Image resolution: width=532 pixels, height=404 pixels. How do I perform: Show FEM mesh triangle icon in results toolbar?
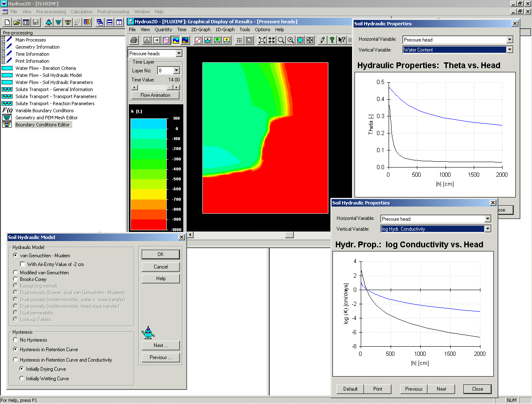click(147, 40)
